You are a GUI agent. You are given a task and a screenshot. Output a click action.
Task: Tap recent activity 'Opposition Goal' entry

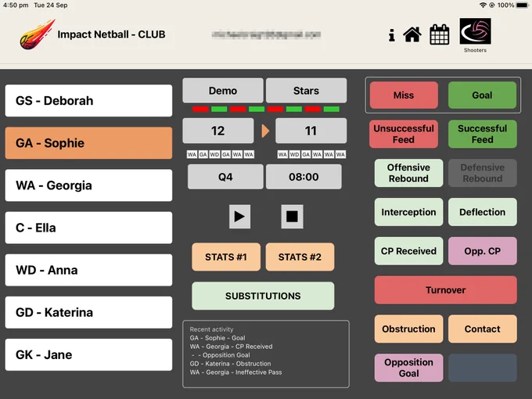coord(221,355)
